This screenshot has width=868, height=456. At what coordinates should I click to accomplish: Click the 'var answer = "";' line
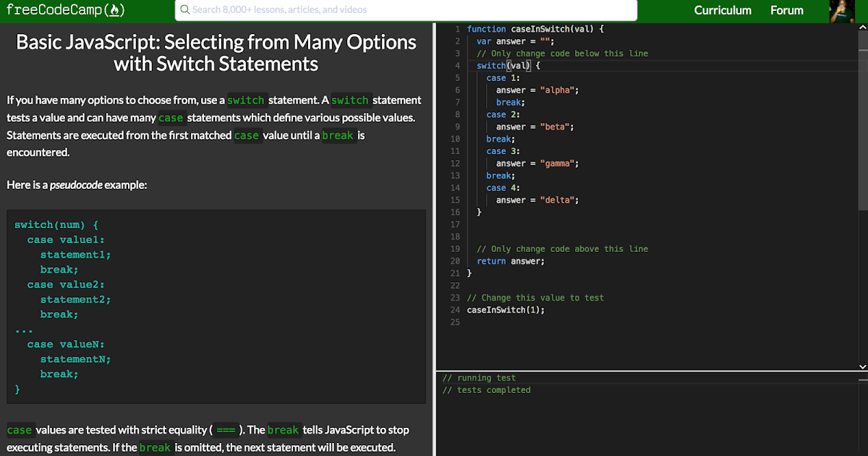pos(516,41)
